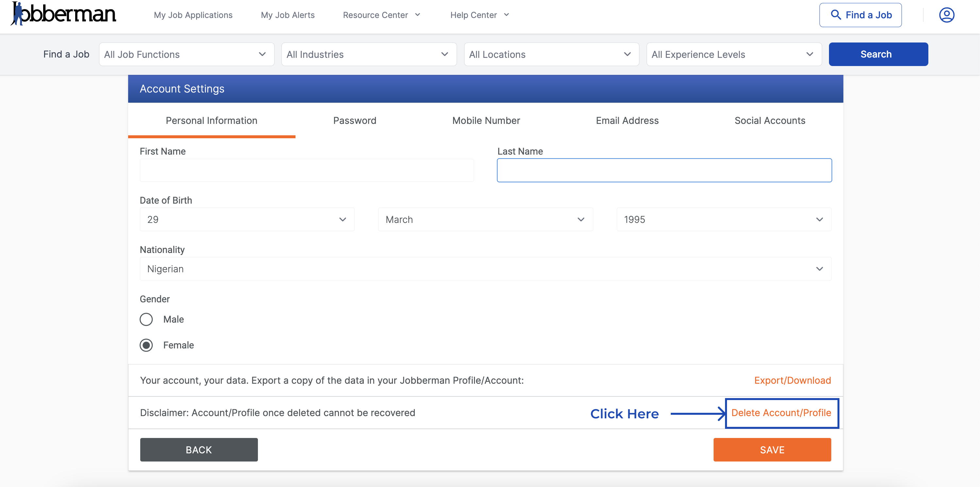Image resolution: width=980 pixels, height=487 pixels.
Task: Open the All Job Functions dropdown
Action: (186, 54)
